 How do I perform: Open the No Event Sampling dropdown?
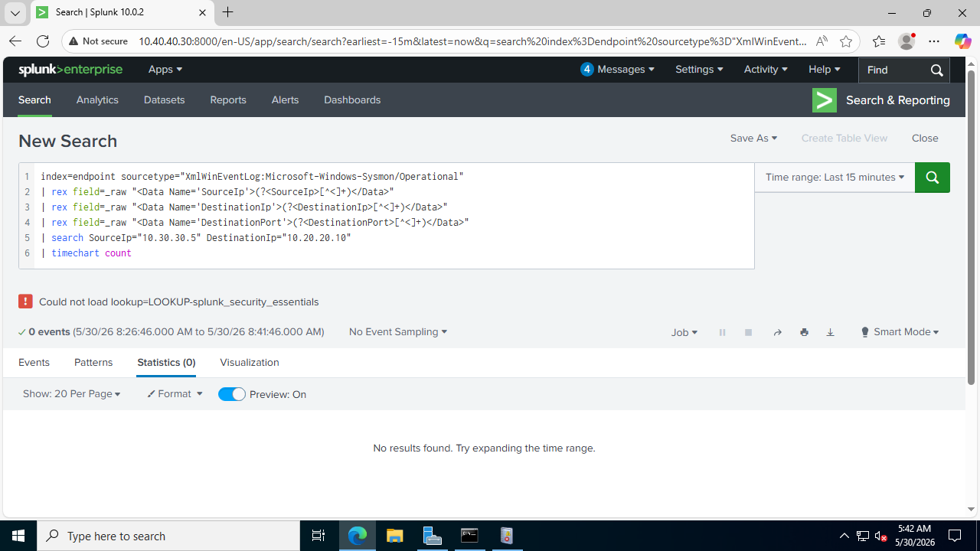[x=397, y=332]
